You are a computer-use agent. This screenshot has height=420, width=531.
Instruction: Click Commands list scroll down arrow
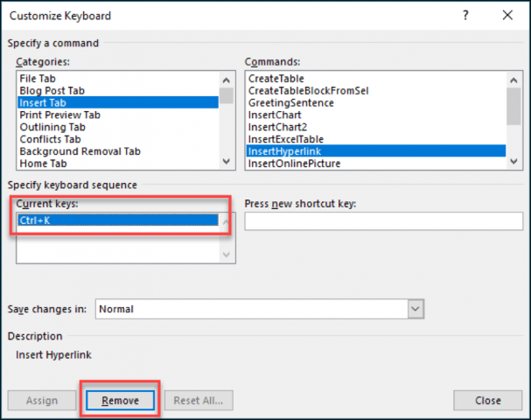514,161
